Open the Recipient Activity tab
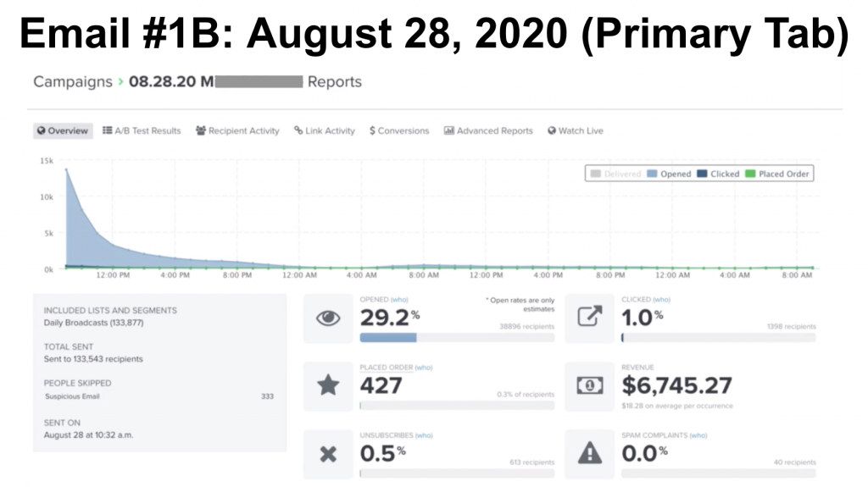This screenshot has width=868, height=487. (x=237, y=130)
